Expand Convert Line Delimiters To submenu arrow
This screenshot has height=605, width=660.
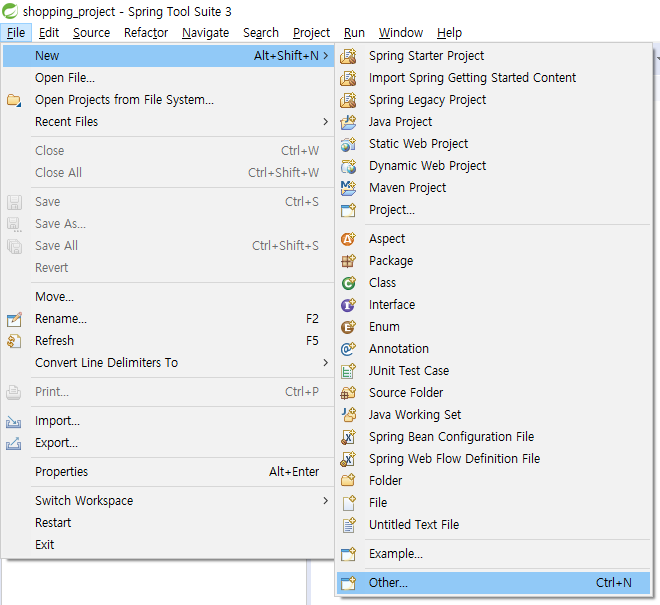(325, 362)
